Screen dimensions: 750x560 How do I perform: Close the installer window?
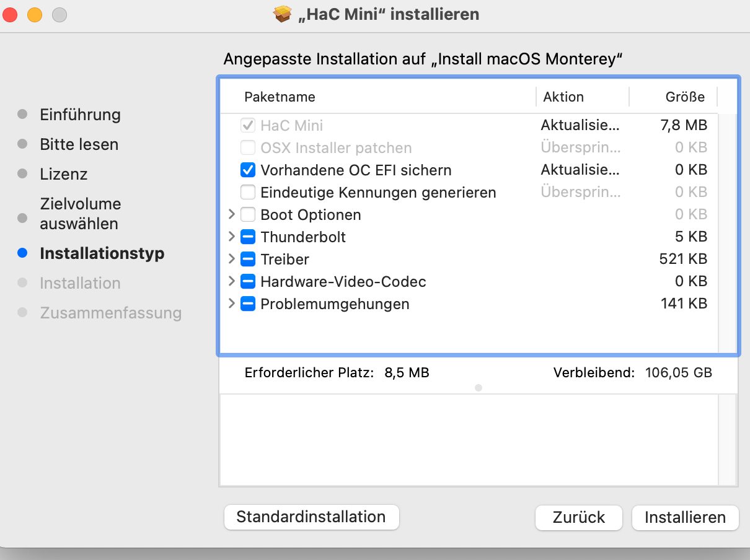pos(10,14)
